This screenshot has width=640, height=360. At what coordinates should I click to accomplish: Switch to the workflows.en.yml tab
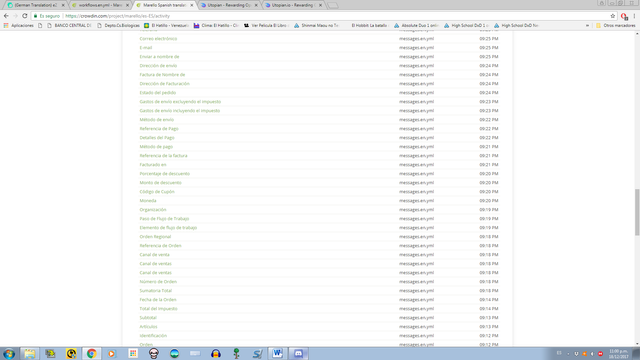pos(100,5)
